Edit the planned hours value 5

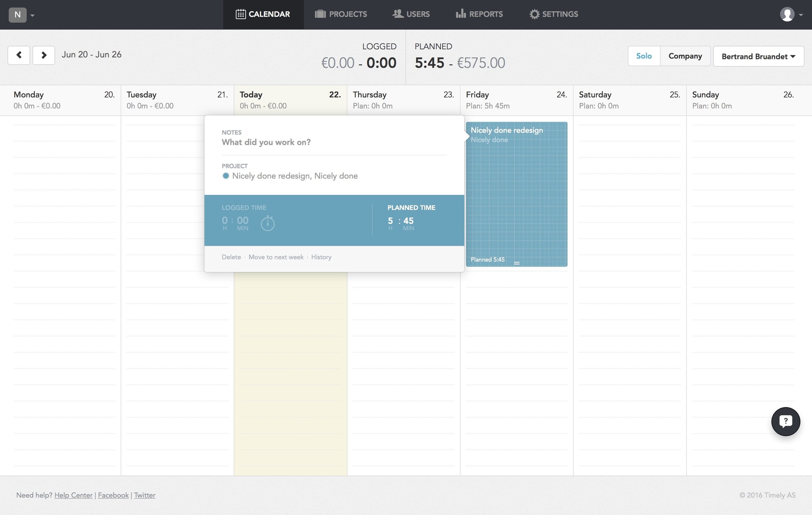(x=390, y=221)
